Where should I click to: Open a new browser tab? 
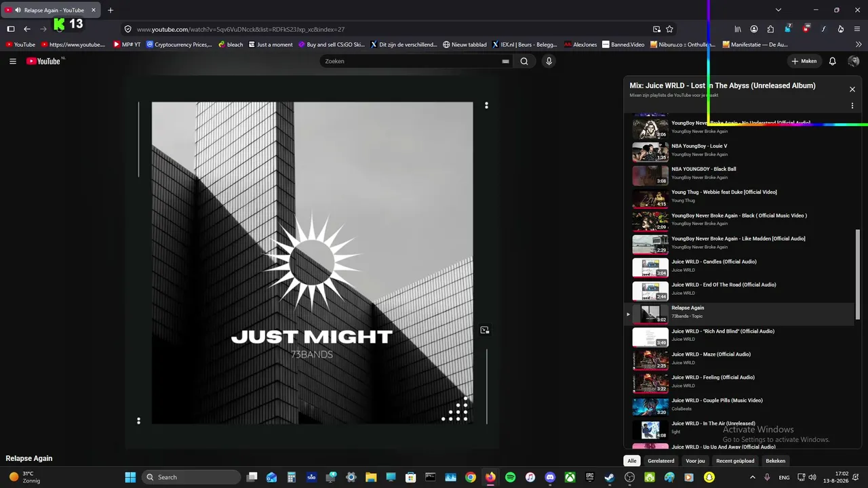coord(111,10)
